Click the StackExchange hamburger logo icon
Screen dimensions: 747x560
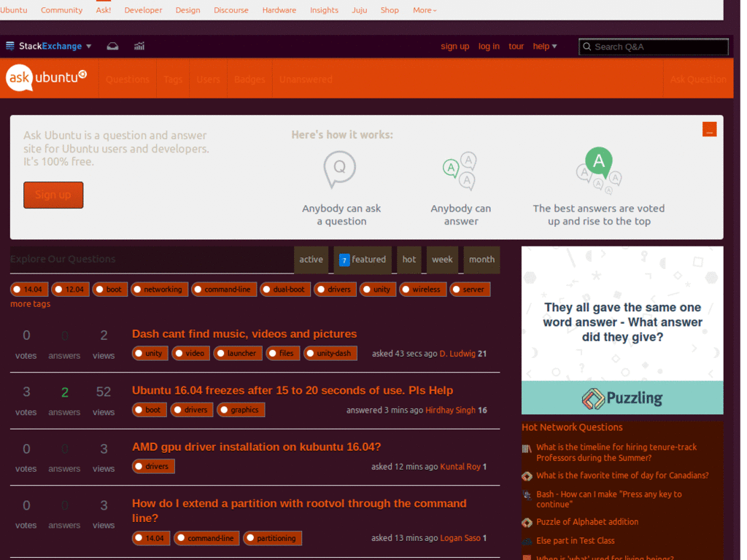[x=10, y=46]
